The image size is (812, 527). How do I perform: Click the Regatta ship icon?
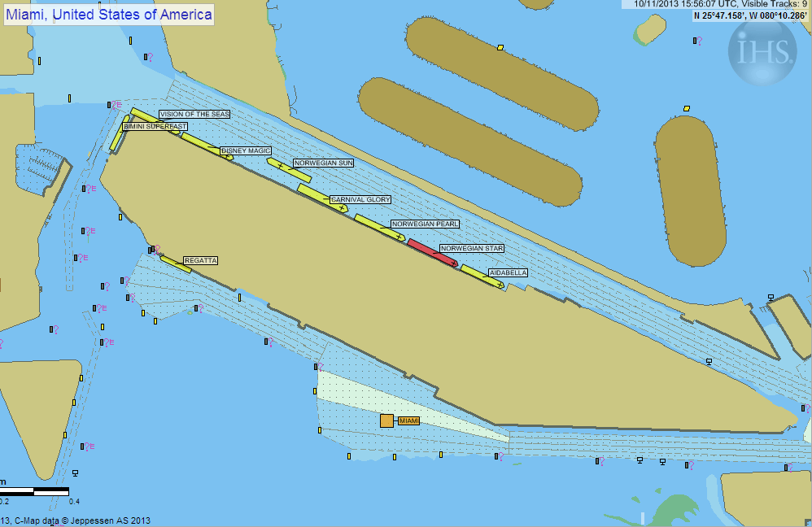175,264
